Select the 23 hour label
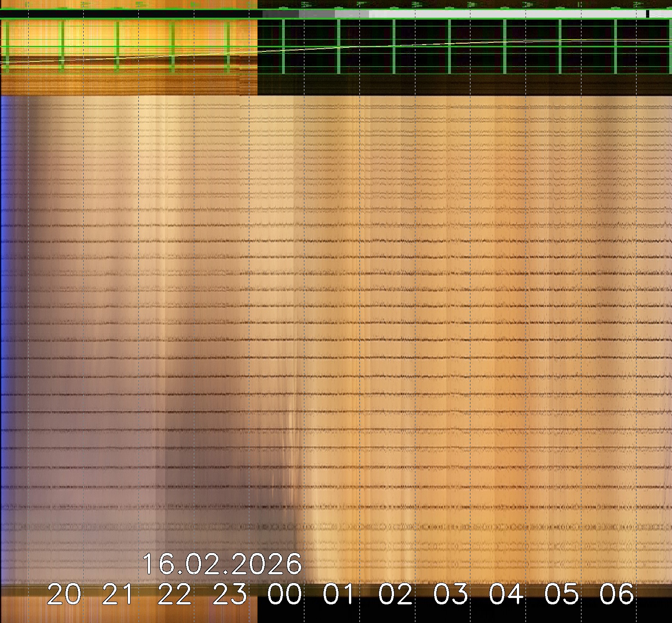Image resolution: width=672 pixels, height=623 pixels. click(230, 594)
